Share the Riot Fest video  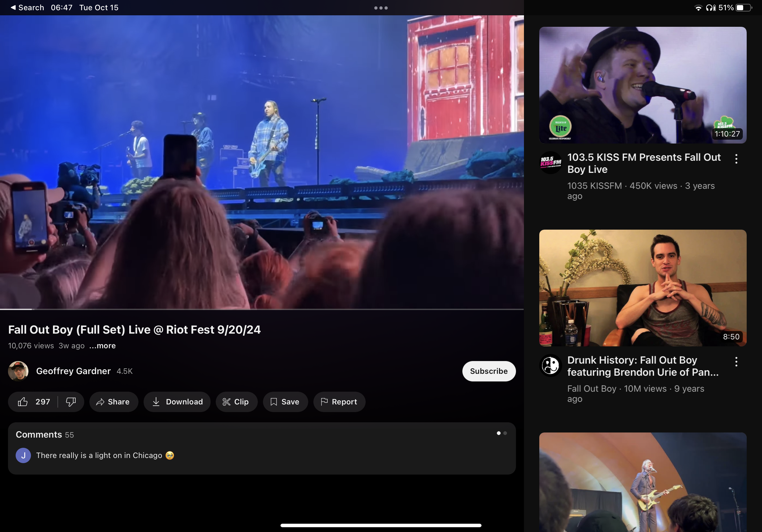[x=114, y=402]
